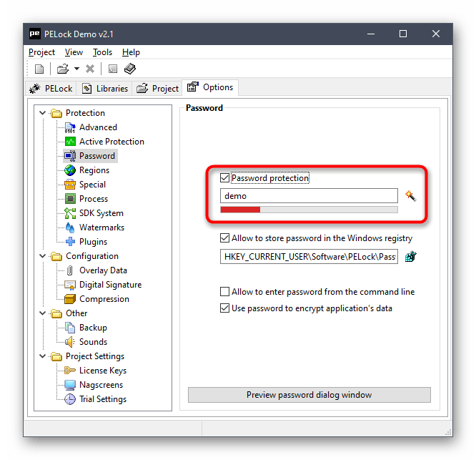Image resolution: width=476 pixels, height=460 pixels.
Task: Toggle Allow to store password in registry
Action: (x=224, y=238)
